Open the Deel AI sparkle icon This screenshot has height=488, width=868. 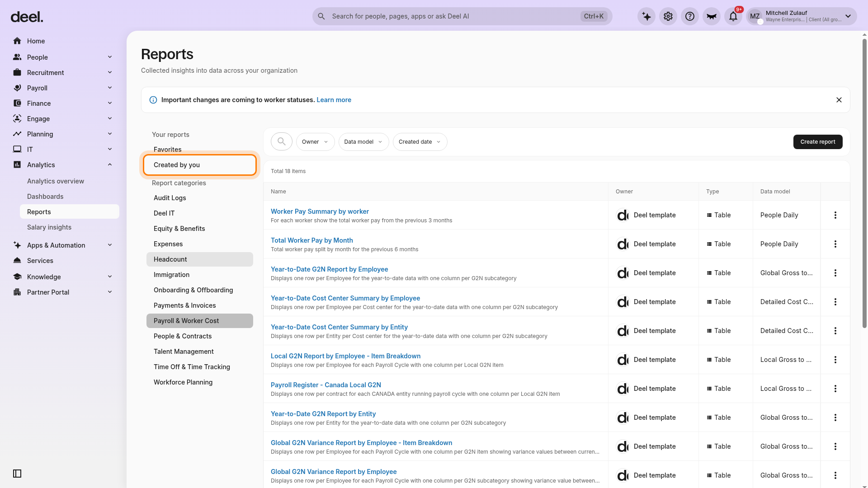(646, 16)
